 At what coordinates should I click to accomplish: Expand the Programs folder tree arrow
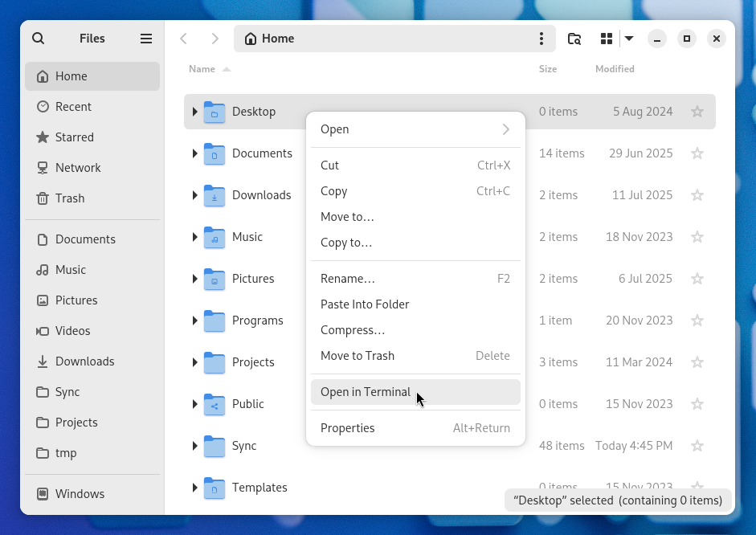(x=194, y=321)
